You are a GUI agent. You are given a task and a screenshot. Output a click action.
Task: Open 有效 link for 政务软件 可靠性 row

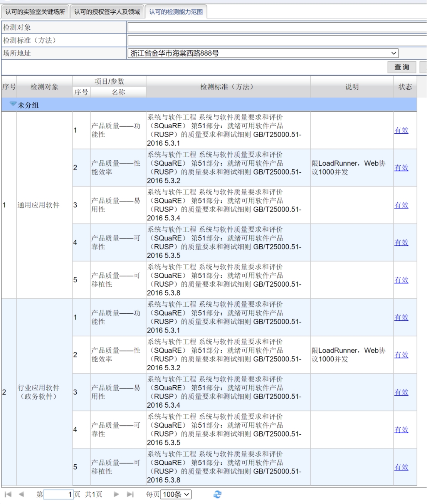click(x=401, y=429)
